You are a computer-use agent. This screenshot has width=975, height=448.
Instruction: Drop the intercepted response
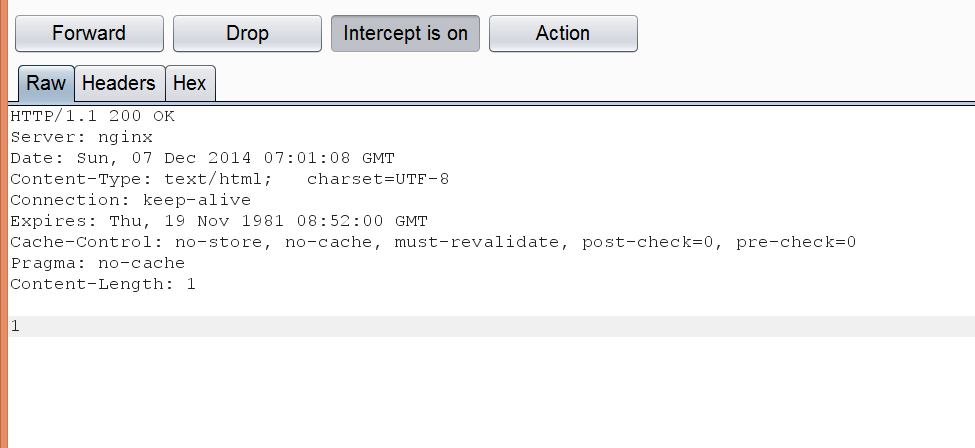click(x=247, y=34)
